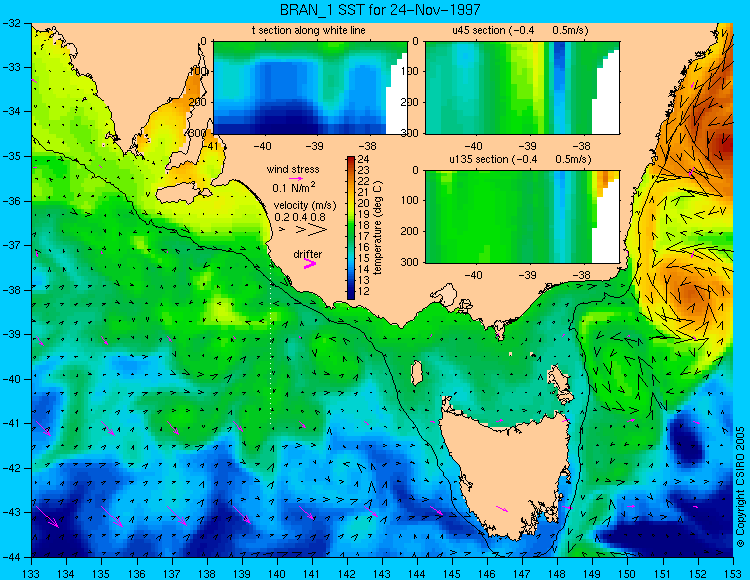This screenshot has width=750, height=580.
Task: Click latitude label -34 on the left axis
Action: (11, 111)
